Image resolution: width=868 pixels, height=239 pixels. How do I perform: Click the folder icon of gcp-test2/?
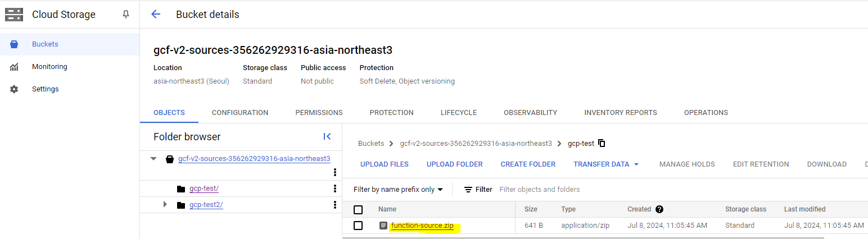pyautogui.click(x=181, y=205)
